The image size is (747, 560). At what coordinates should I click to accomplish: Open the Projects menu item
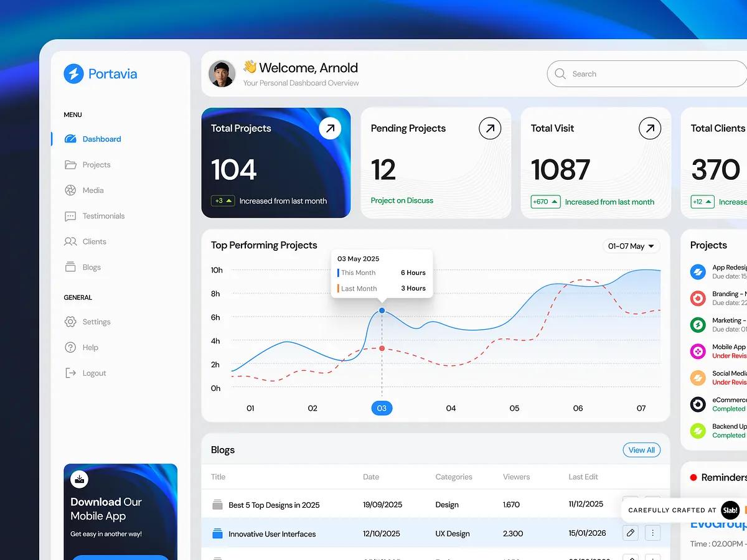(x=88, y=165)
